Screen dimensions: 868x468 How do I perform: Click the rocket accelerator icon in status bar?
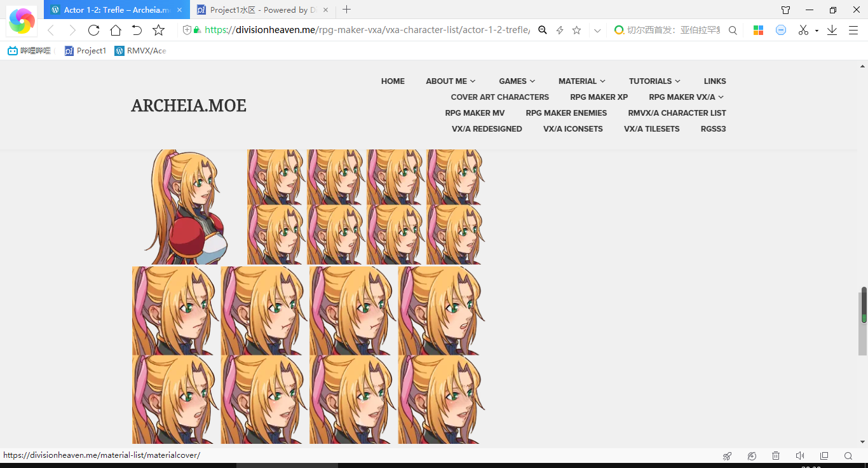pos(728,456)
